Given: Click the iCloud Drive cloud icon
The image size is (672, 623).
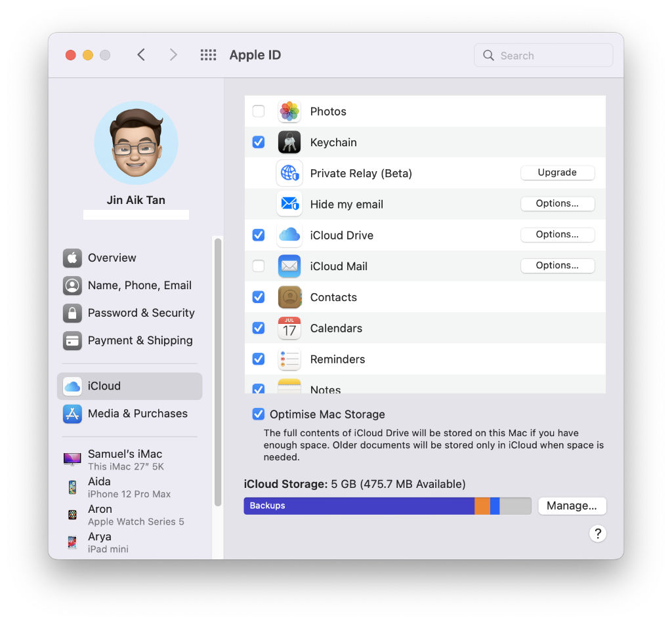Looking at the screenshot, I should (289, 235).
